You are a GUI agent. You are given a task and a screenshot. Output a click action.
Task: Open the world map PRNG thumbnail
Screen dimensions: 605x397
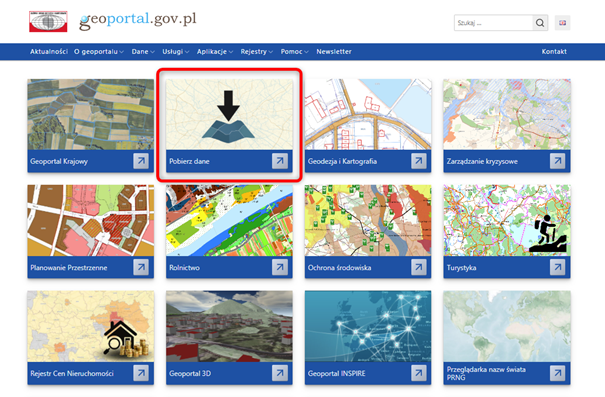[x=507, y=326]
